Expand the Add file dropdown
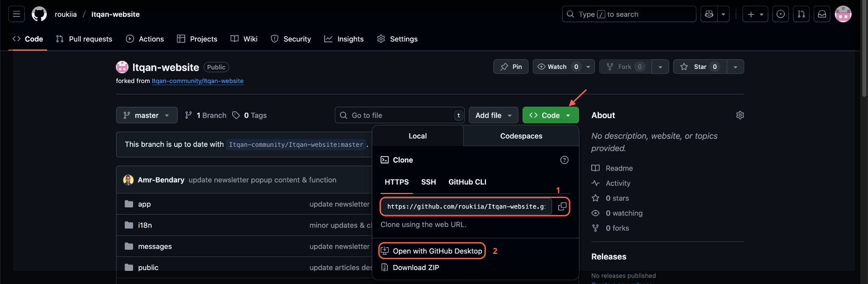Image resolution: width=868 pixels, height=284 pixels. [493, 115]
